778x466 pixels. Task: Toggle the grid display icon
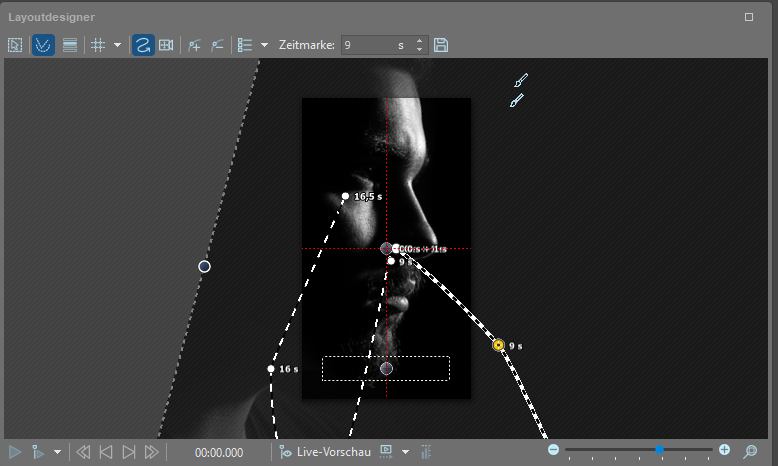point(98,45)
